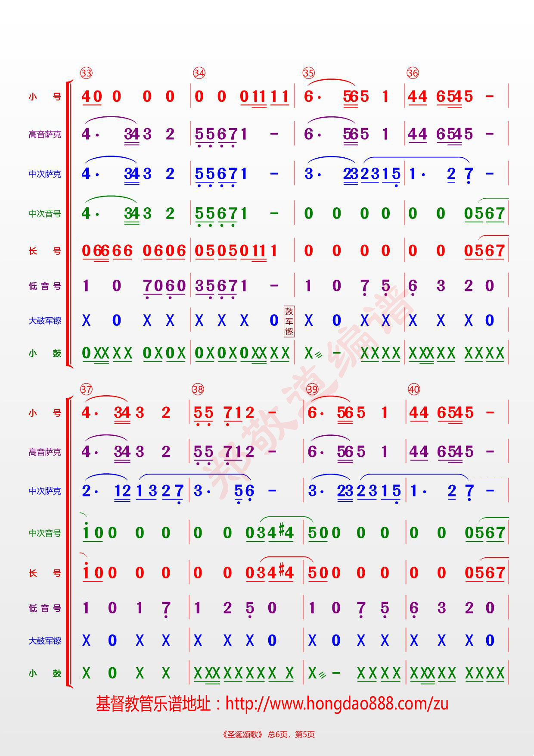This screenshot has width=534, height=756.
Task: Click the circled measure number 35
Action: pos(308,73)
